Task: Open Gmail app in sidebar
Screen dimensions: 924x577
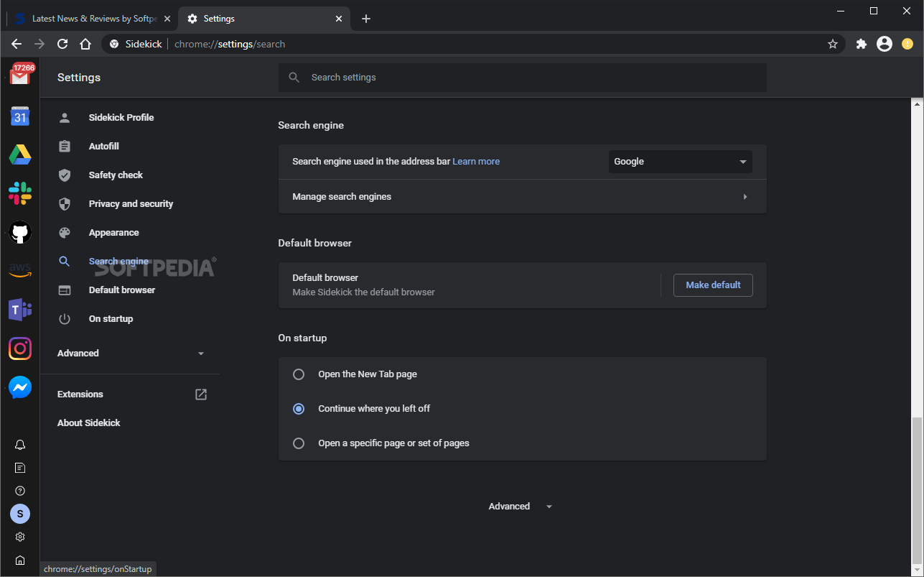Action: coord(20,75)
